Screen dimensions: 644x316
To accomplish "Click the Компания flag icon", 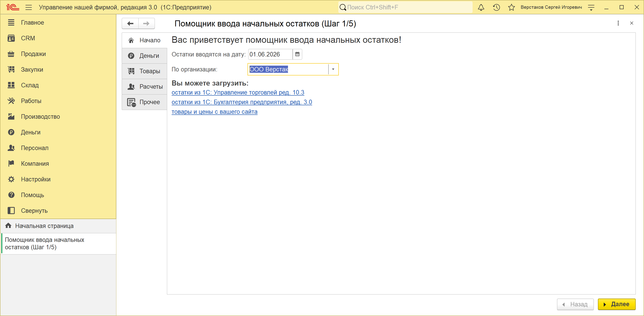I will click(11, 164).
